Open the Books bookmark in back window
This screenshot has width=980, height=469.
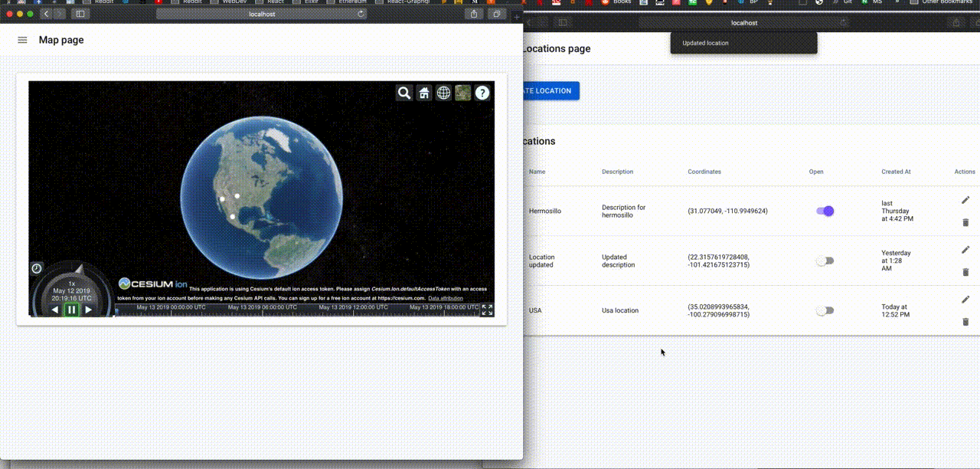click(616, 2)
